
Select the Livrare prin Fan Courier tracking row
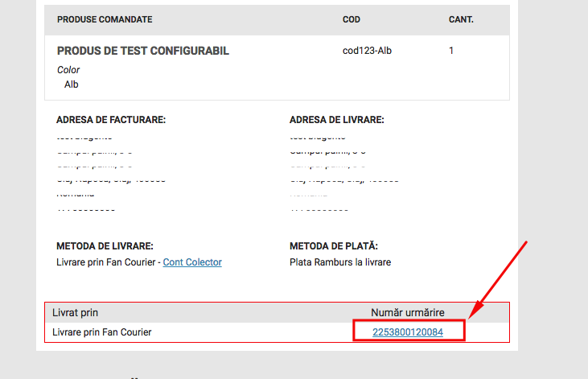[x=278, y=332]
